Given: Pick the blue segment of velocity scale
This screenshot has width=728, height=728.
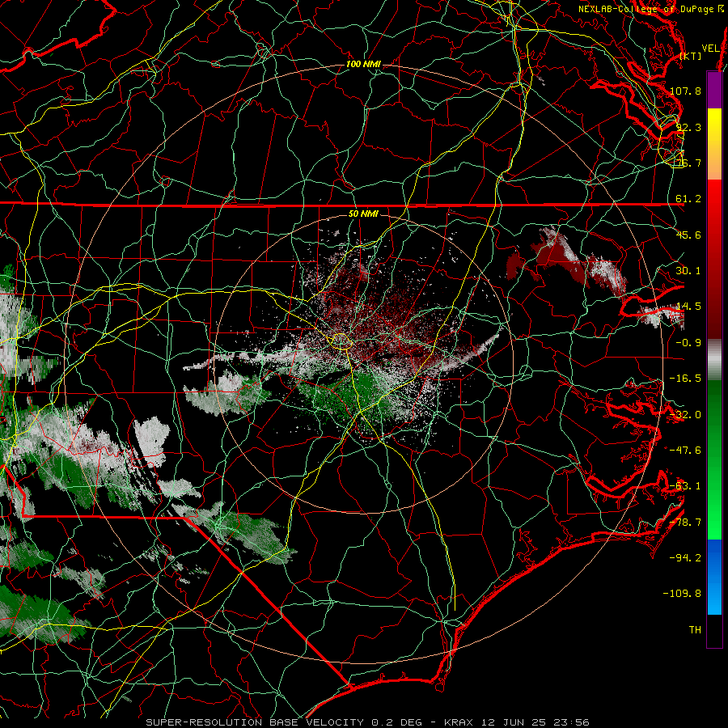Looking at the screenshot, I should 714,577.
